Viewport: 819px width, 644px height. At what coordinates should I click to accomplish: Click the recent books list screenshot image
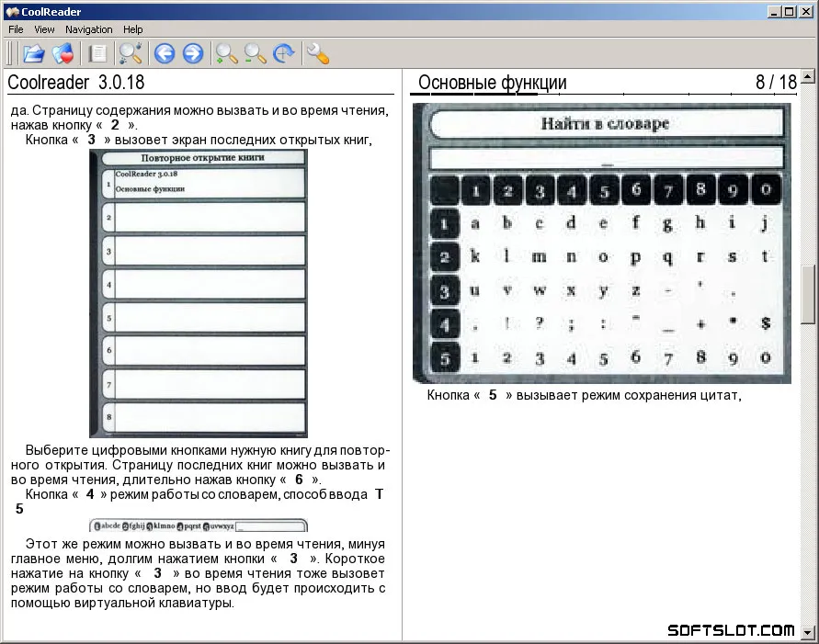tap(199, 294)
